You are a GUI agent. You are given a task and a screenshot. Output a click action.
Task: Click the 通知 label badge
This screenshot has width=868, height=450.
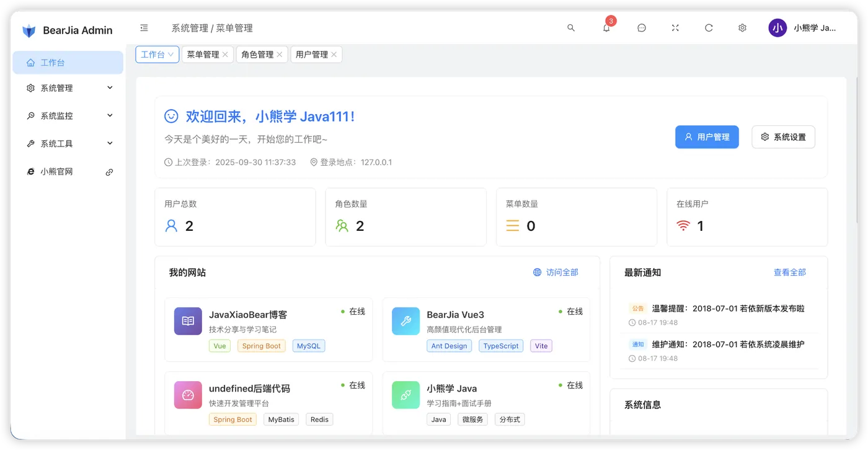click(x=638, y=344)
